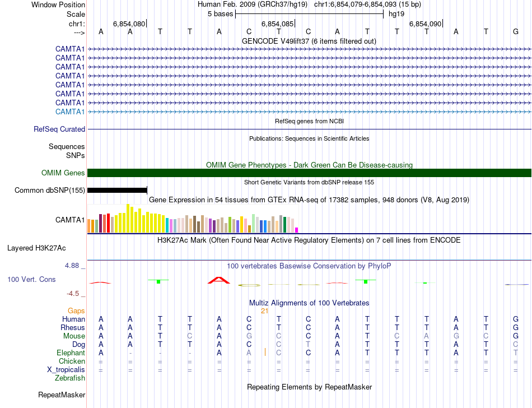532x408 pixels.
Task: Click the SNPs label under Publications
Action: [76, 155]
